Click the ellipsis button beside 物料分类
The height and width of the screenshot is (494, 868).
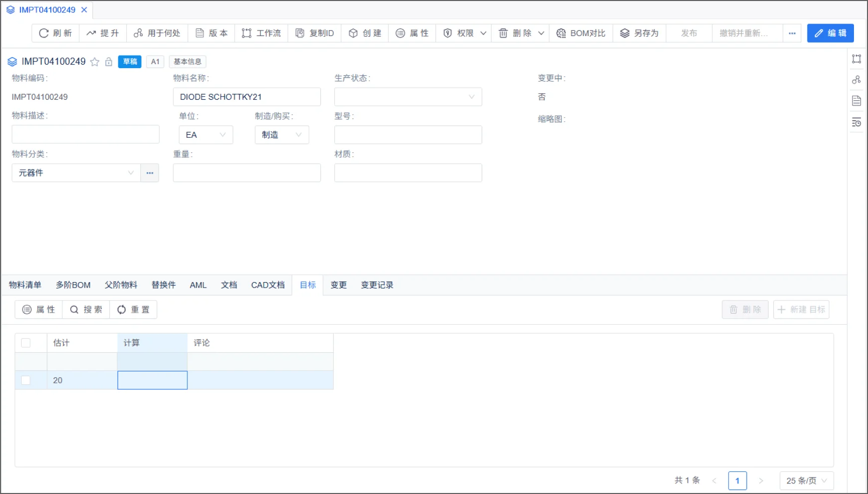[x=150, y=173]
